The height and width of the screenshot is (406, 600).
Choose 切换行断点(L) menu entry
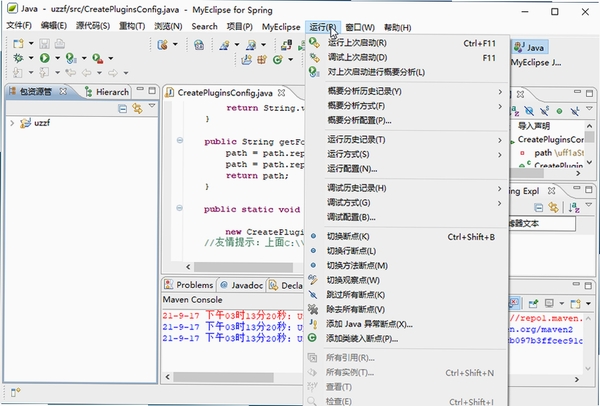[x=407, y=251]
